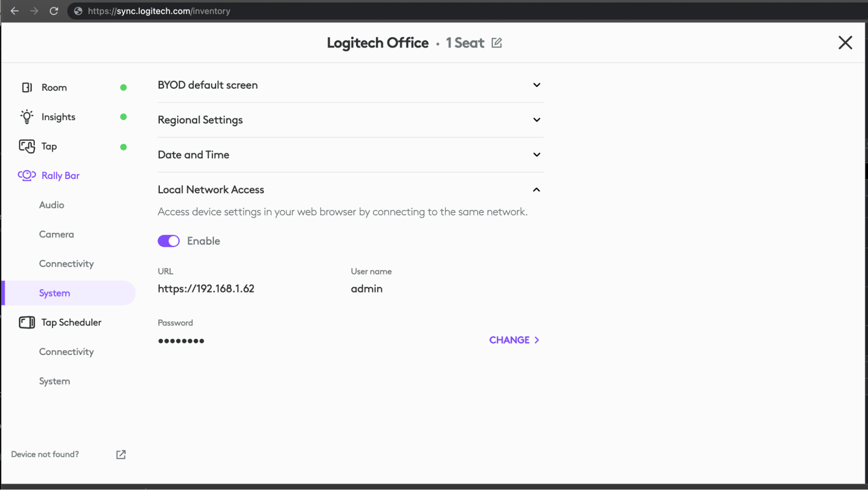Click the Tap touch controller icon
The height and width of the screenshot is (490, 868).
click(x=27, y=146)
